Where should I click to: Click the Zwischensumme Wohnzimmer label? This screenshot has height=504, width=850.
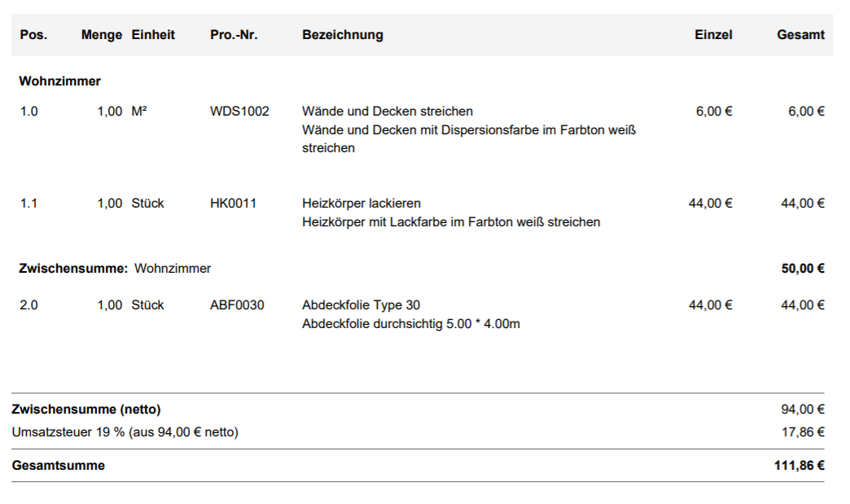pyautogui.click(x=115, y=269)
